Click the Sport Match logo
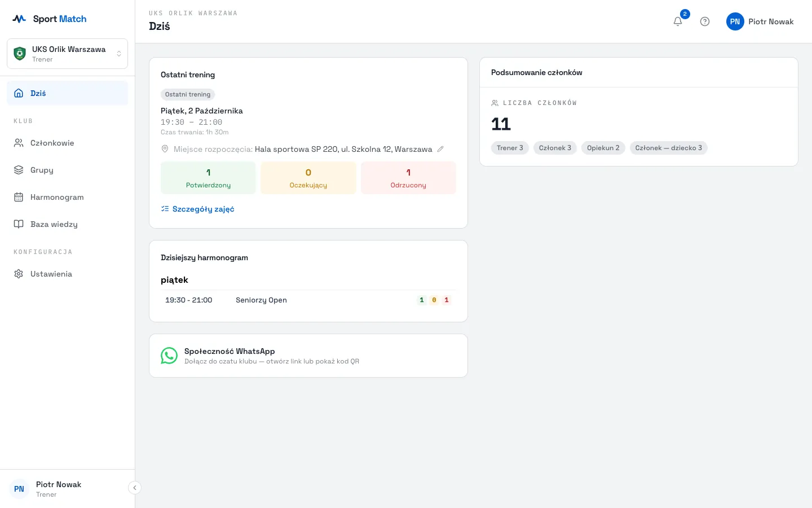Viewport: 812px width, 508px height. pos(50,19)
